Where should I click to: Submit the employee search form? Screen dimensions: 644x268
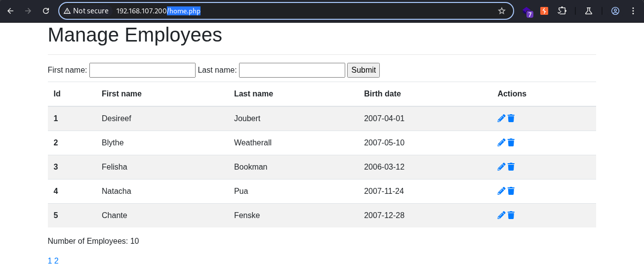point(363,70)
